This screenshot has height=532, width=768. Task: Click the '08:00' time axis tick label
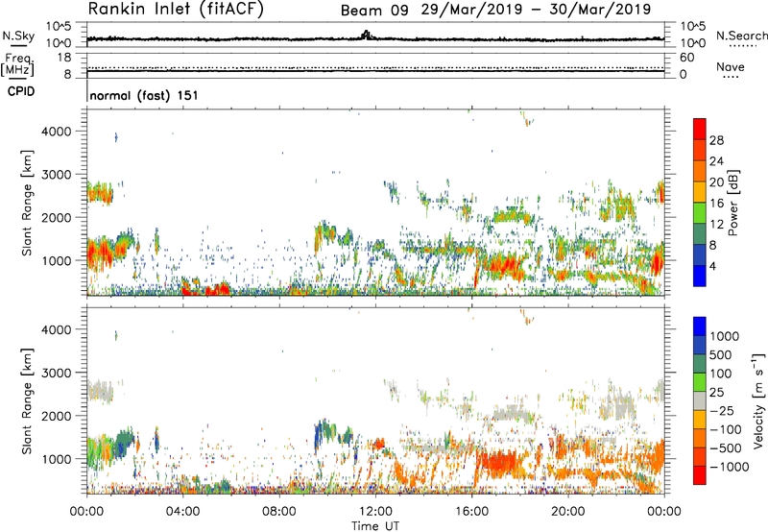279,512
